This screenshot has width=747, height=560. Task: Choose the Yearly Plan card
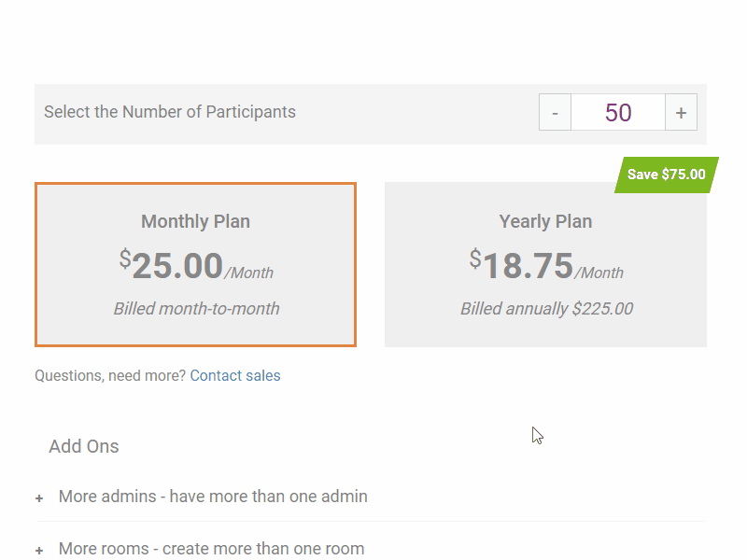[x=545, y=265]
